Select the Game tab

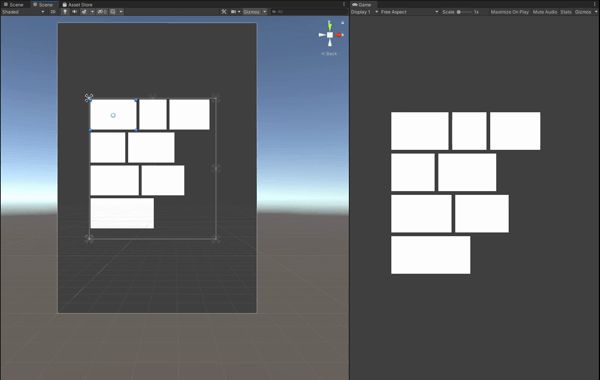coord(362,5)
